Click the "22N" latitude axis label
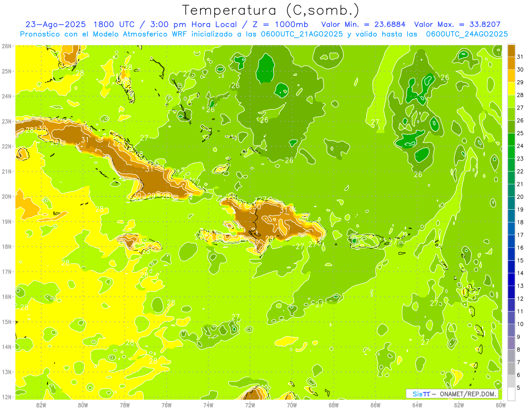The width and height of the screenshot is (532, 411). pos(7,146)
